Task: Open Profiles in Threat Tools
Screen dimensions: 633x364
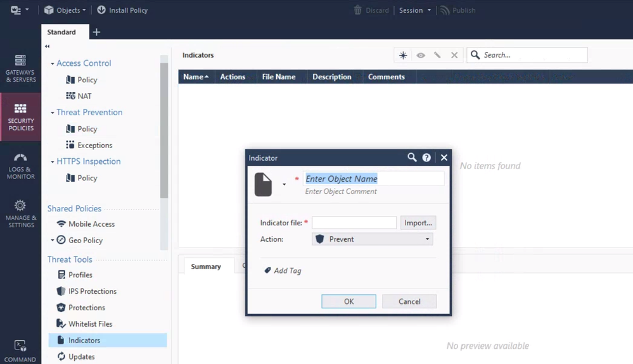Action: click(x=75, y=275)
